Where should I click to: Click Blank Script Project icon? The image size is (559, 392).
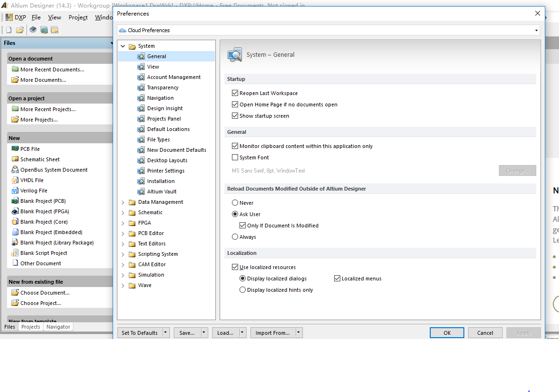(x=15, y=253)
